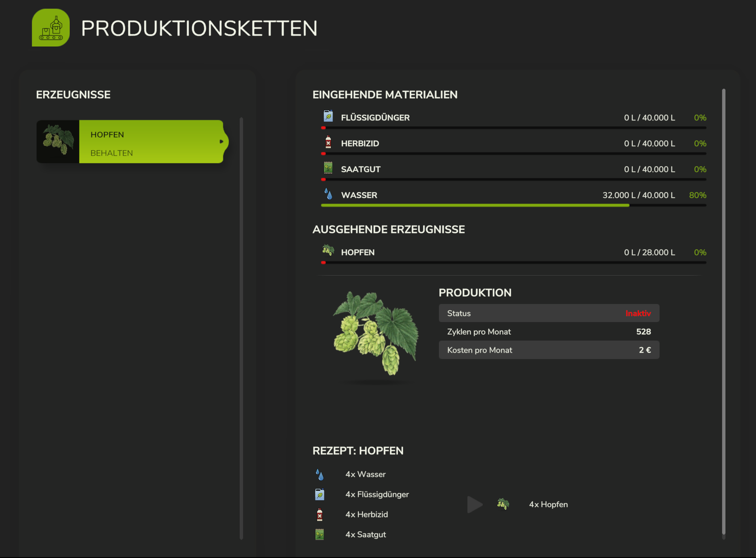The image size is (756, 558).
Task: Click the Kosten pro Monat row
Action: pos(549,350)
